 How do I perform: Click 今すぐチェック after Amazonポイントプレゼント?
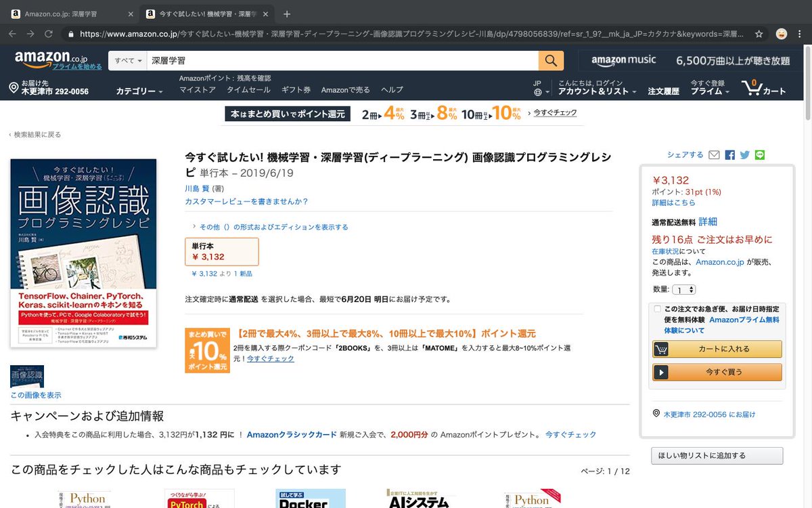coord(571,435)
